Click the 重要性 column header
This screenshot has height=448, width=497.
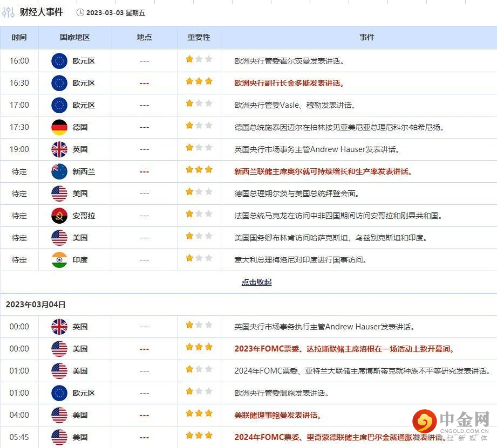click(x=199, y=37)
